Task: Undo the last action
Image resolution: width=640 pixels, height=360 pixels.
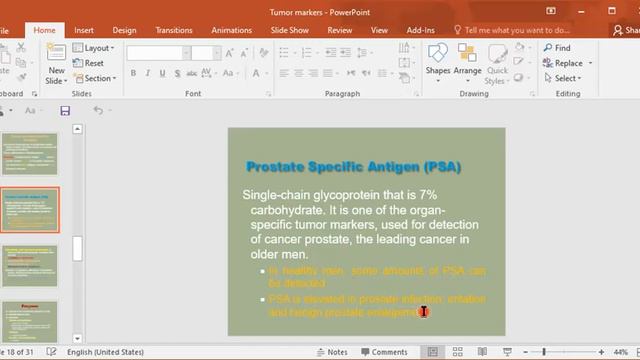Action: pos(98,110)
